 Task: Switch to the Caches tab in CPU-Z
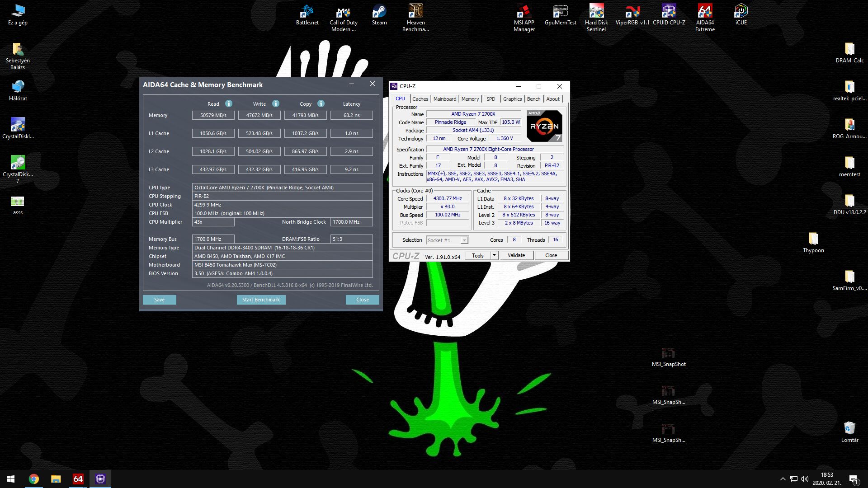pyautogui.click(x=420, y=99)
